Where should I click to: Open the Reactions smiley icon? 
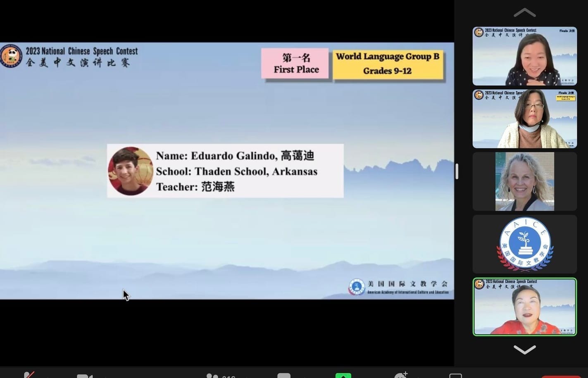[x=400, y=376]
